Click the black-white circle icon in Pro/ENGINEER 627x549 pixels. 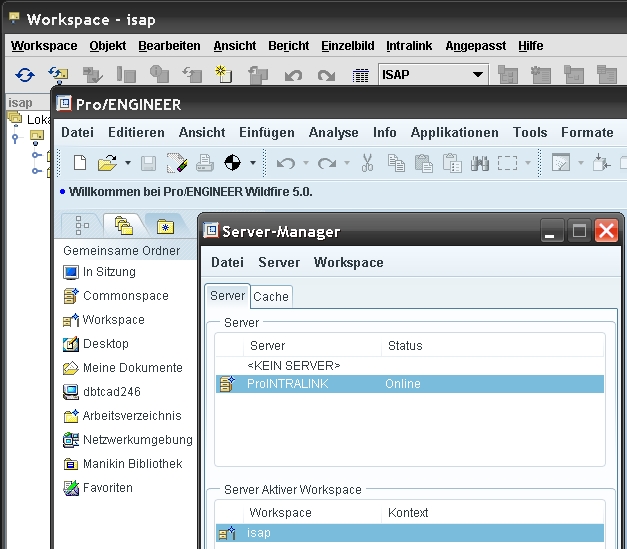(232, 163)
